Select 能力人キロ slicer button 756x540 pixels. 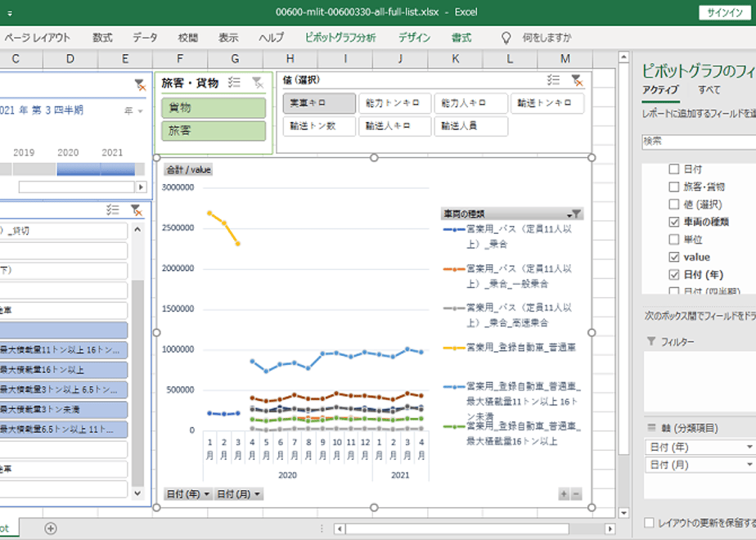470,103
